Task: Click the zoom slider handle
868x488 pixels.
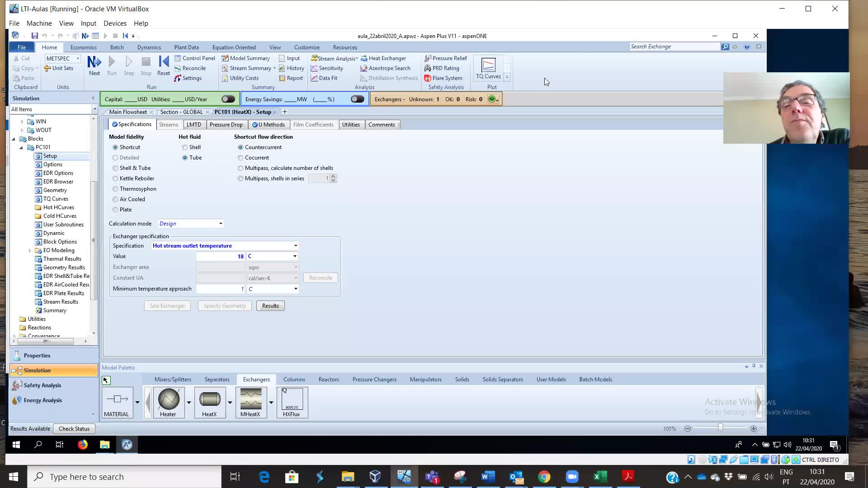Action: coord(720,428)
